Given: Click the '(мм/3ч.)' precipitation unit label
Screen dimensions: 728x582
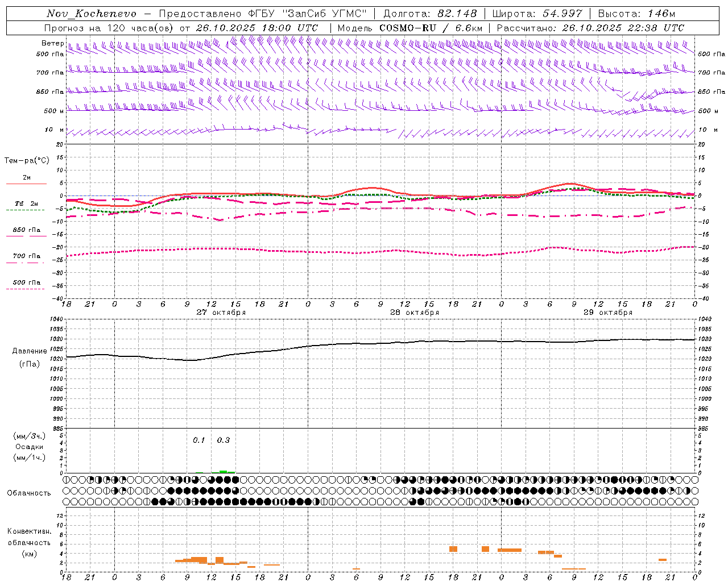Looking at the screenshot, I should 30,436.
